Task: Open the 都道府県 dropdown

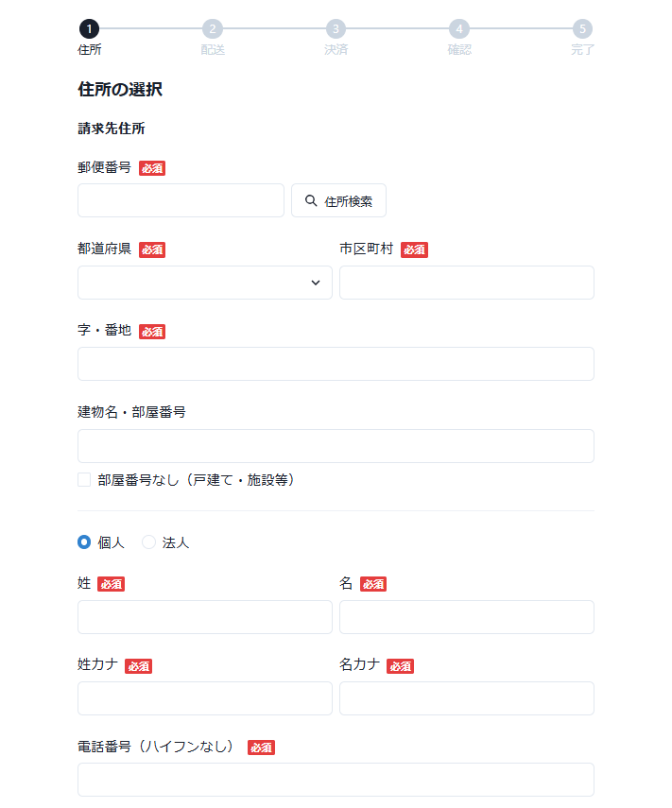Action: (x=204, y=283)
